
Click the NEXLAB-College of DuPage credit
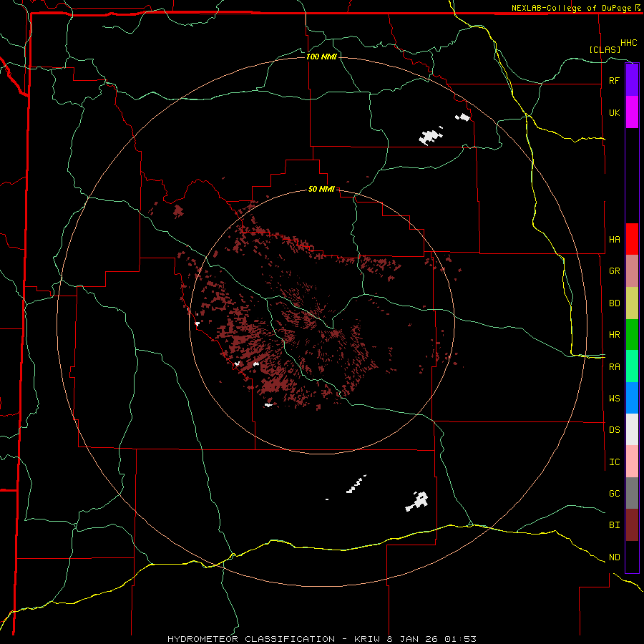(572, 8)
